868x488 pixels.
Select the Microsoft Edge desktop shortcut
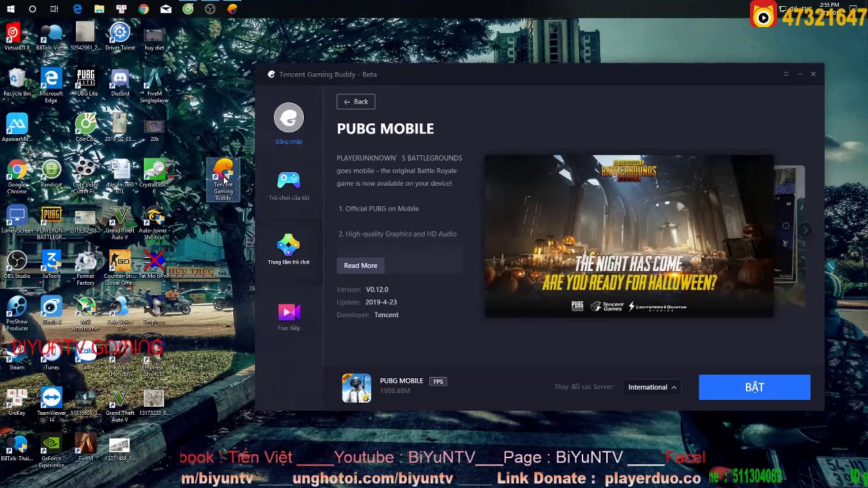point(51,86)
